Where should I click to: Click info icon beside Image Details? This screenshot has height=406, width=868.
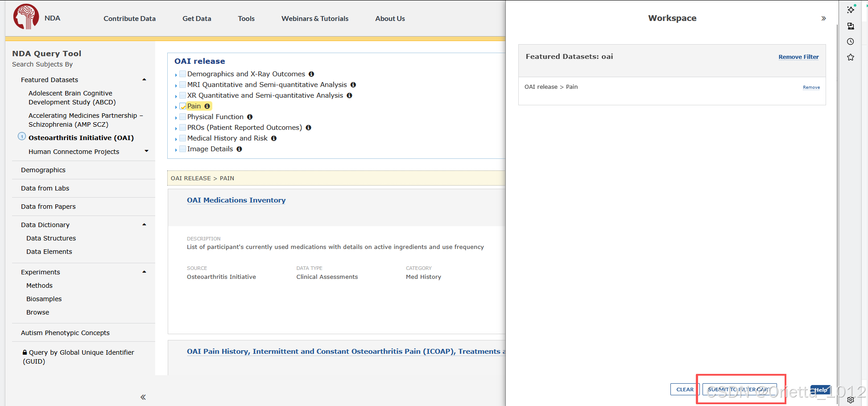[x=239, y=149]
